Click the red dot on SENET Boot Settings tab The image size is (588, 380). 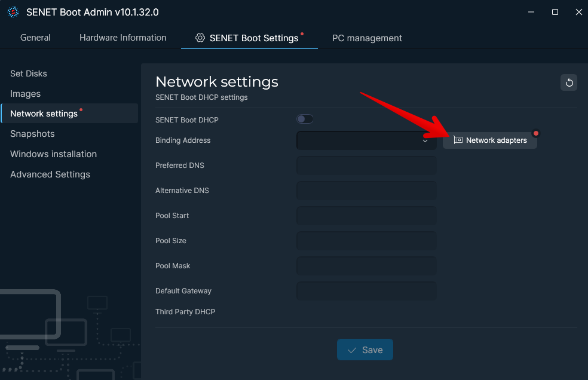click(x=302, y=33)
